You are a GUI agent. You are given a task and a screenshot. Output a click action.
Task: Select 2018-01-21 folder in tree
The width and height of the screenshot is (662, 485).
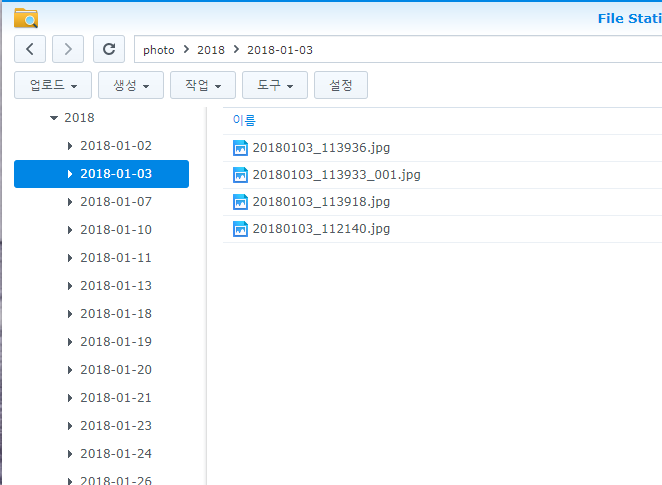(x=116, y=398)
